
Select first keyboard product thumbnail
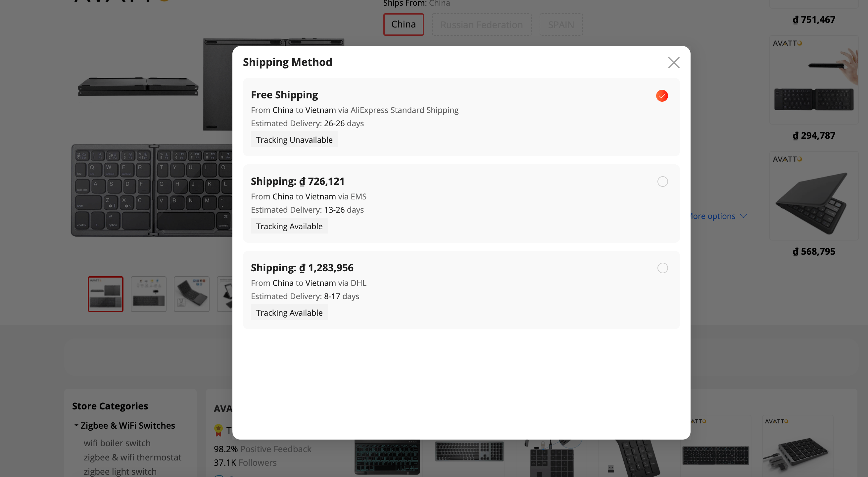[x=106, y=294]
